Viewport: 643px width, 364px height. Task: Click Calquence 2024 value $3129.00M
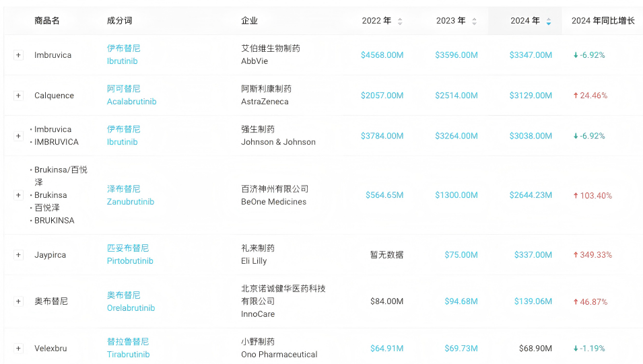click(x=531, y=96)
